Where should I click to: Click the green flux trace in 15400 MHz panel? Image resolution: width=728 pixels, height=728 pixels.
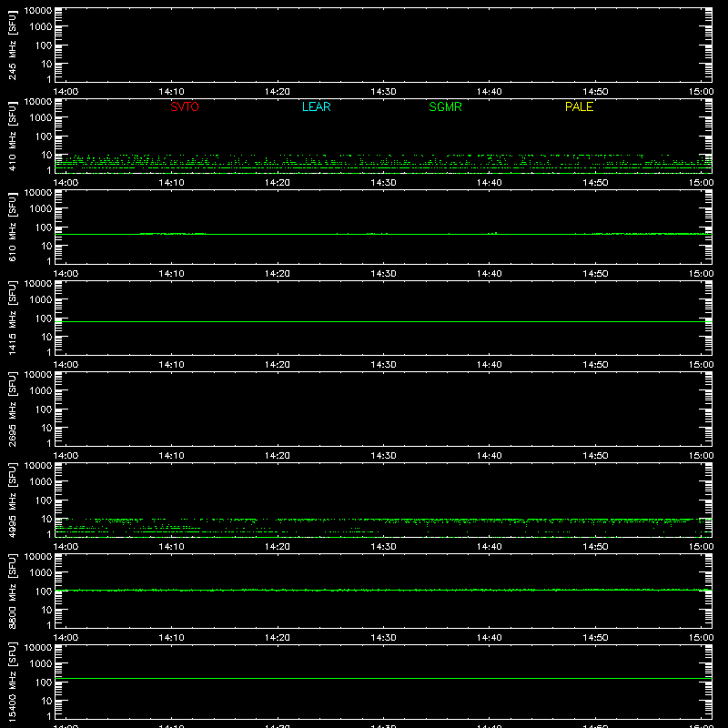point(383,678)
